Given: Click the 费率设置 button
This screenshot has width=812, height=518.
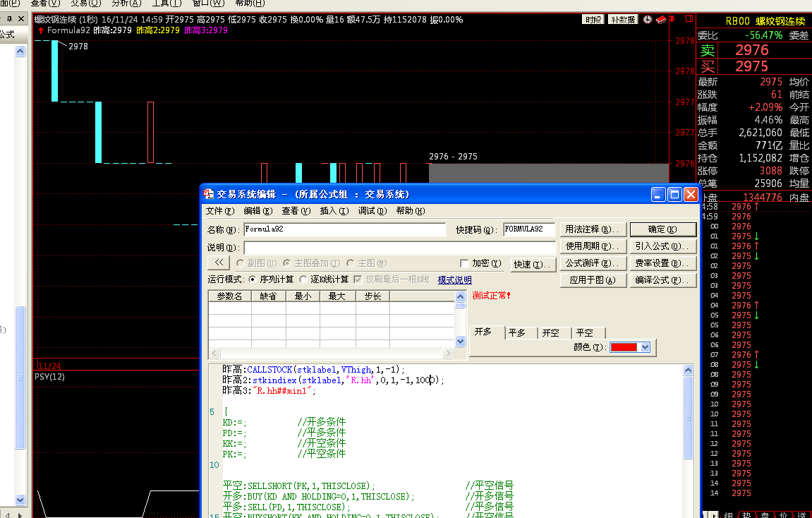Looking at the screenshot, I should click(663, 263).
